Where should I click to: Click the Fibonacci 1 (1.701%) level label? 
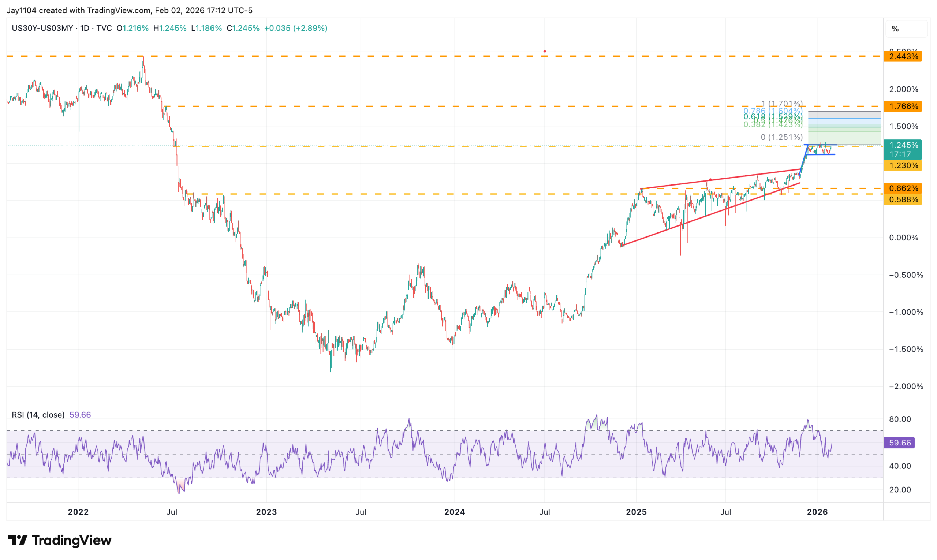tap(781, 103)
